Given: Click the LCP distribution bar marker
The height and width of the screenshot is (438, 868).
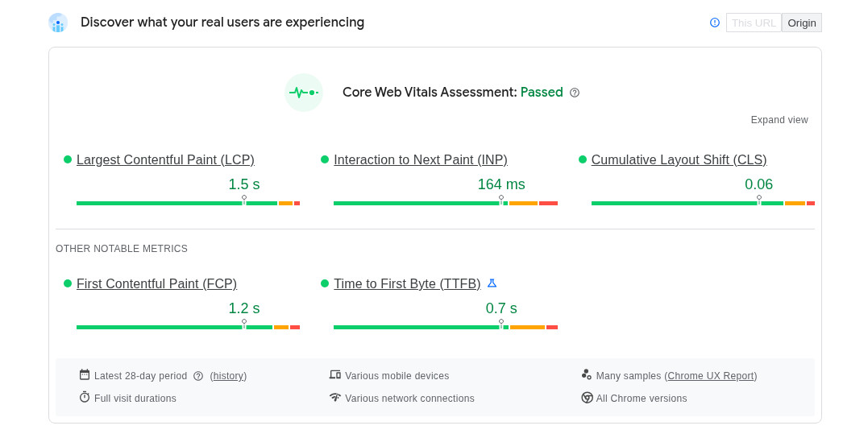Looking at the screenshot, I should (x=244, y=198).
